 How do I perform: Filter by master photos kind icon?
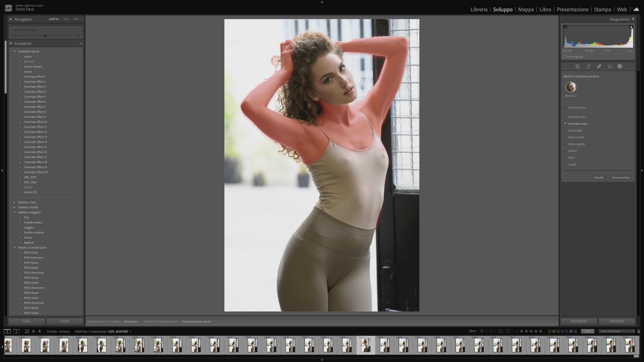pos(583,331)
